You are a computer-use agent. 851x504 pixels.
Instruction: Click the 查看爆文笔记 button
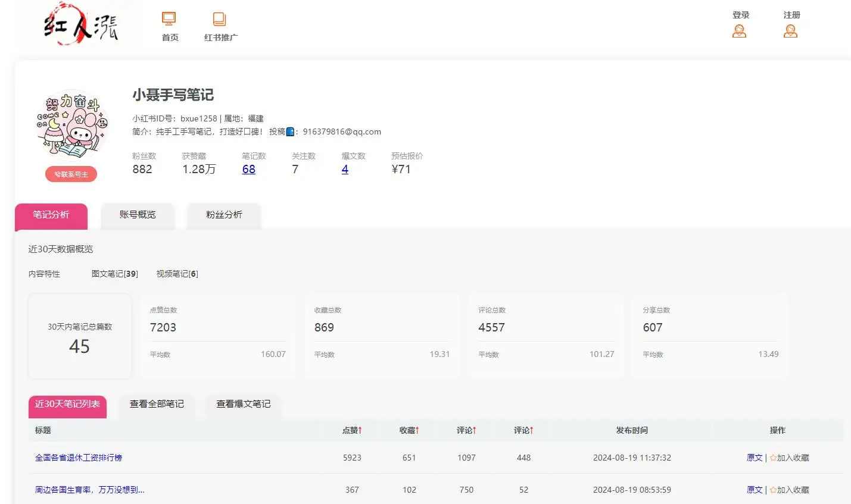click(x=243, y=404)
